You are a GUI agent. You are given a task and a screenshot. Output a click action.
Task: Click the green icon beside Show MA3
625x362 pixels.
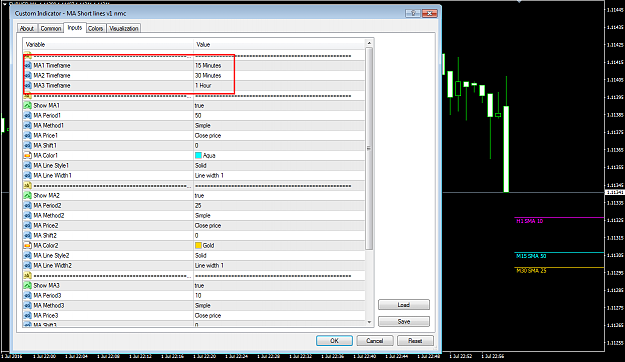pos(28,285)
